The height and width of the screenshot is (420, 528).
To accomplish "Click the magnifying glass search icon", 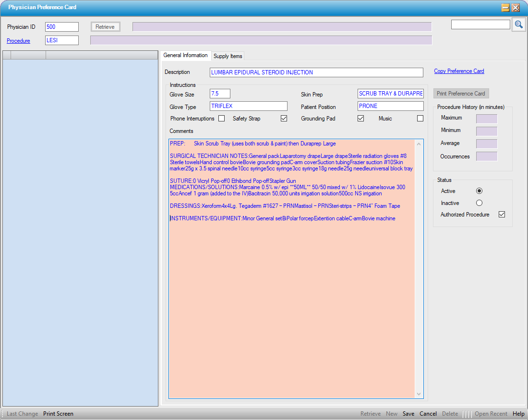I will (x=518, y=24).
